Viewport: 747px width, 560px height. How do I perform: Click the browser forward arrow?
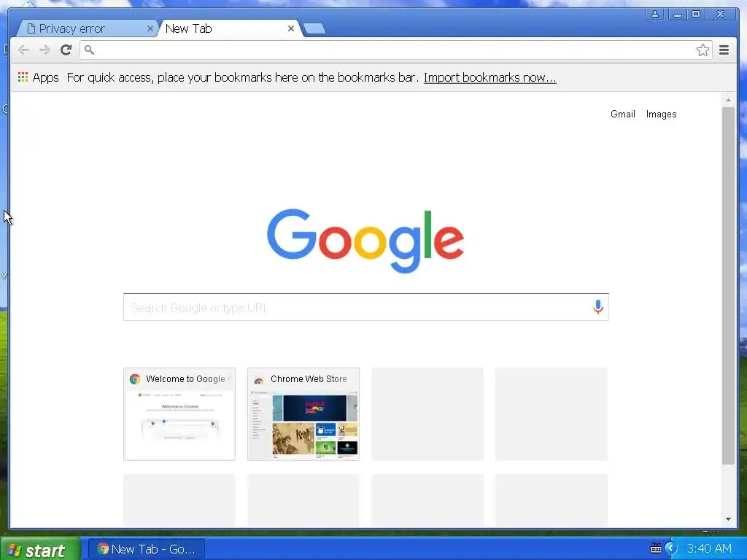pos(44,50)
